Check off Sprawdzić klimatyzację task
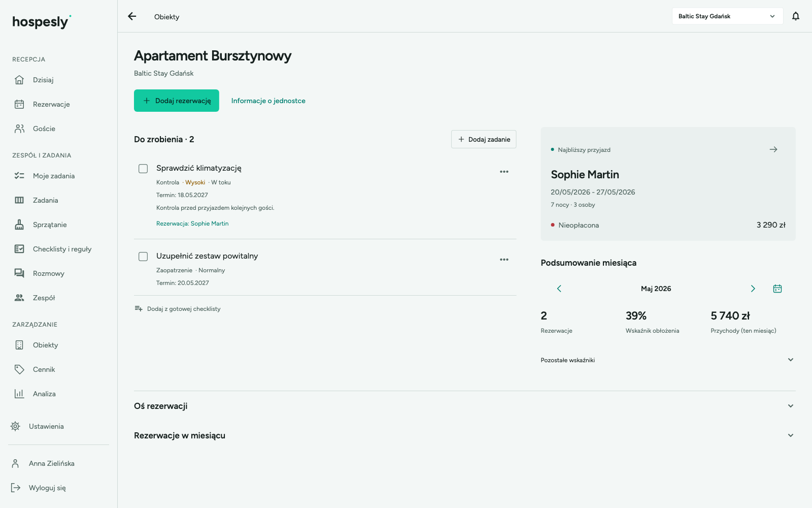This screenshot has width=812, height=508. coord(143,169)
